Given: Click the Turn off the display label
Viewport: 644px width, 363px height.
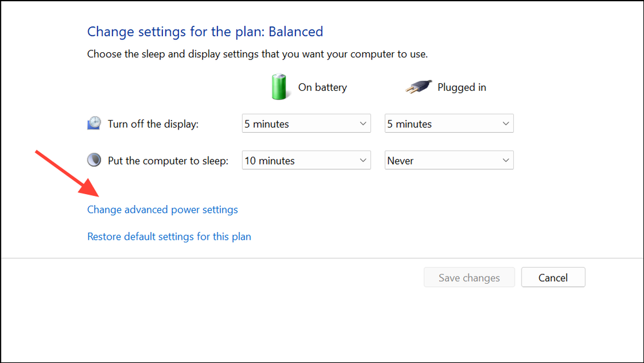Looking at the screenshot, I should (153, 124).
